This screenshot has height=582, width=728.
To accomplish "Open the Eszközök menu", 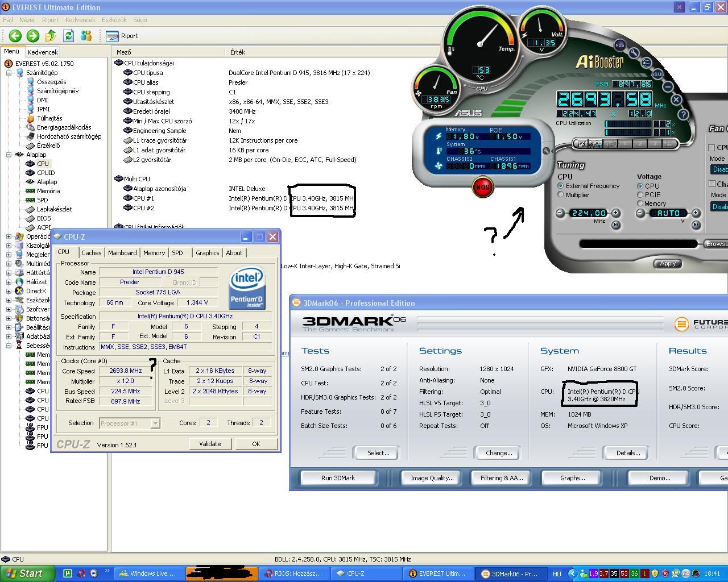I will tap(114, 20).
